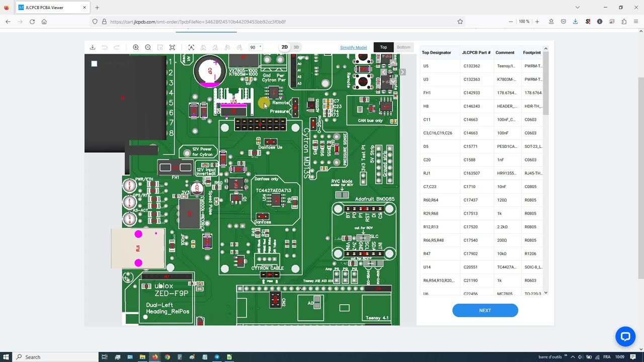Click the redo arrow in viewer toolbar
The height and width of the screenshot is (362, 644).
click(x=117, y=47)
